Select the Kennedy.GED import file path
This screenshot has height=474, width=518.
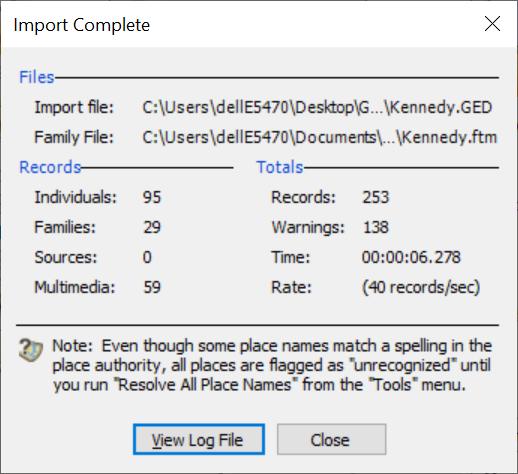pyautogui.click(x=317, y=107)
